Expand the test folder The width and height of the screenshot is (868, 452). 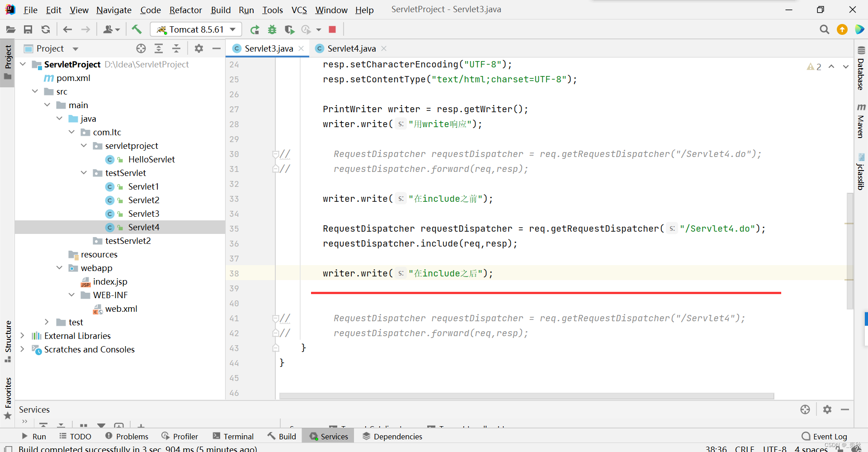[47, 322]
